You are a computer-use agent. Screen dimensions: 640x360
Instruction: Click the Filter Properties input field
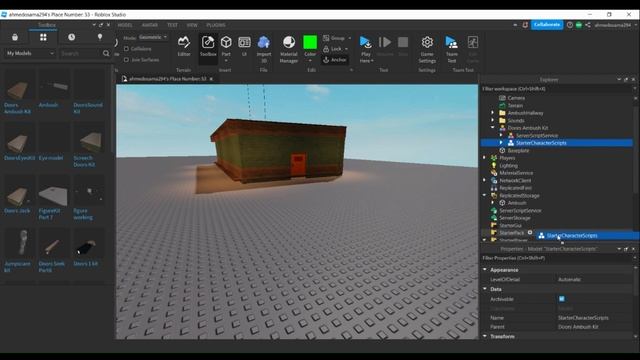[556, 258]
